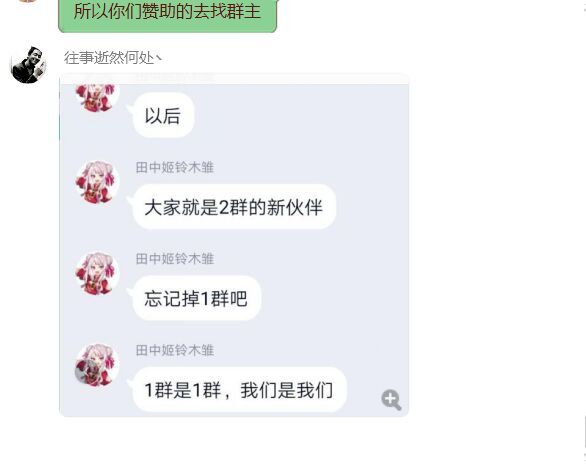Click the anime avatar beside 大家就是2群的新伙伴
The width and height of the screenshot is (586, 467).
(x=97, y=182)
